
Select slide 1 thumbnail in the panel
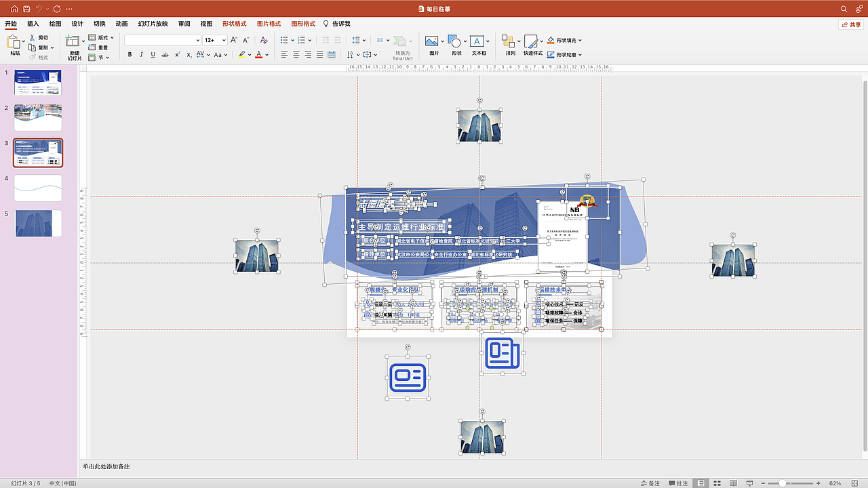(x=38, y=82)
